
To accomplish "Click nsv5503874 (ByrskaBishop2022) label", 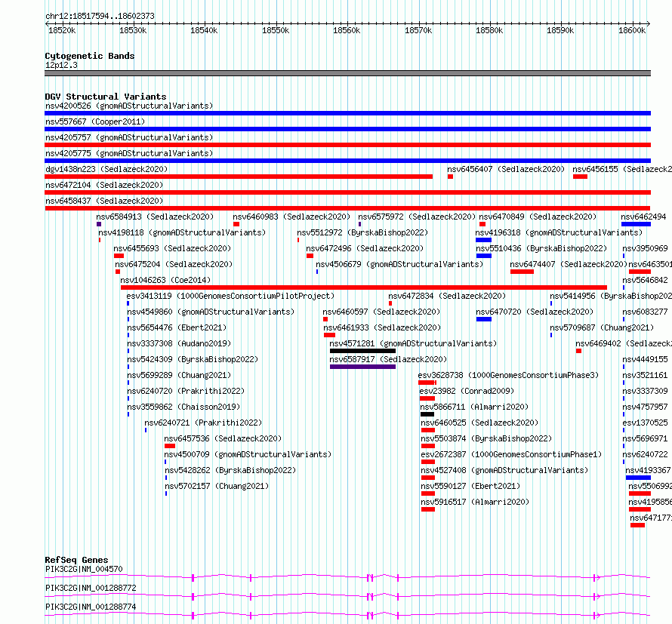I will [x=486, y=438].
